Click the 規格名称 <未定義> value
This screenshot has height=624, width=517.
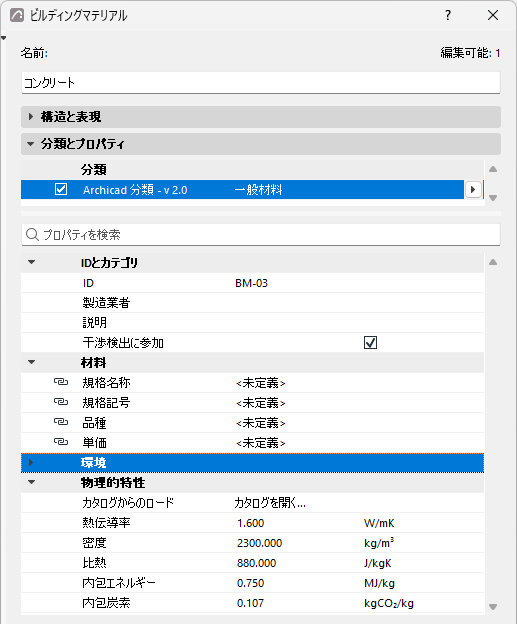[x=261, y=383]
